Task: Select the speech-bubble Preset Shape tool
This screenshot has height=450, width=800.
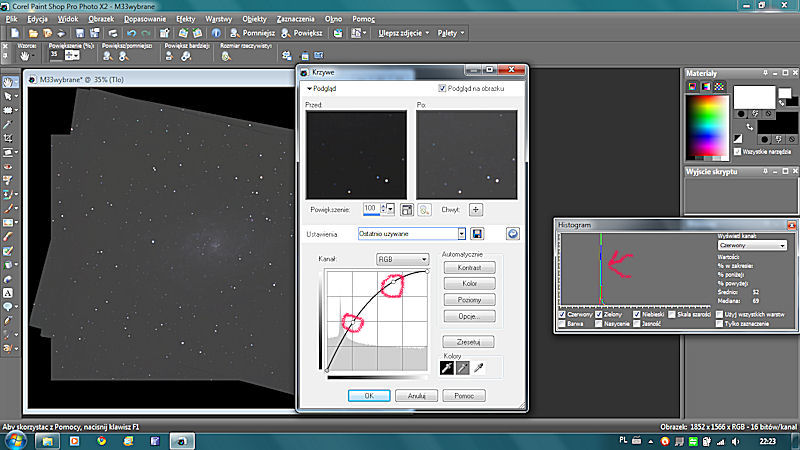Action: 8,307
